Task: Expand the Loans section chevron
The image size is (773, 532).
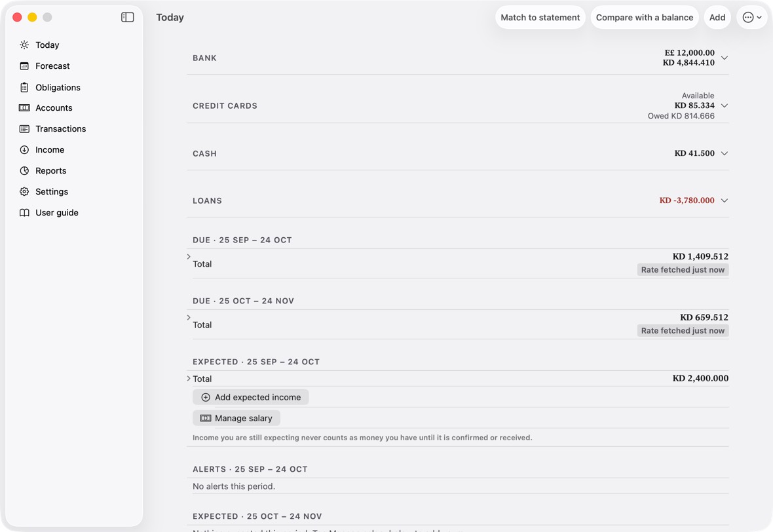Action: pos(724,200)
